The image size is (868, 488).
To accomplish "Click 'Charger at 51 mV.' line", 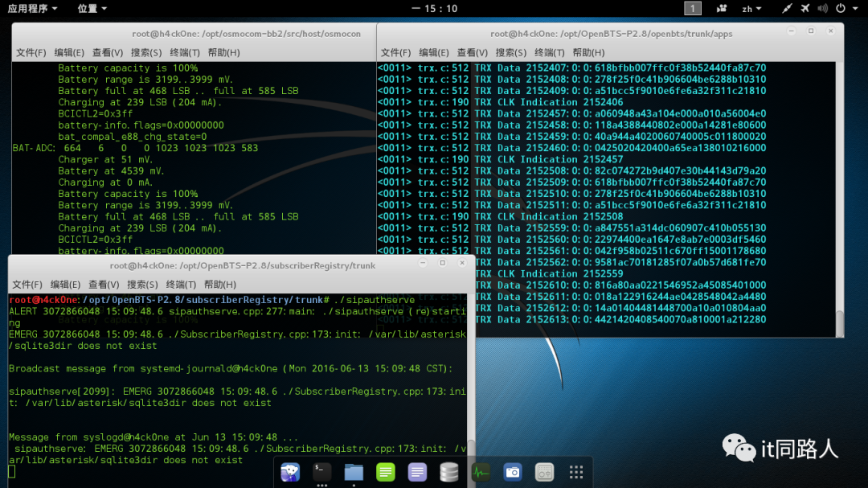I will click(106, 159).
